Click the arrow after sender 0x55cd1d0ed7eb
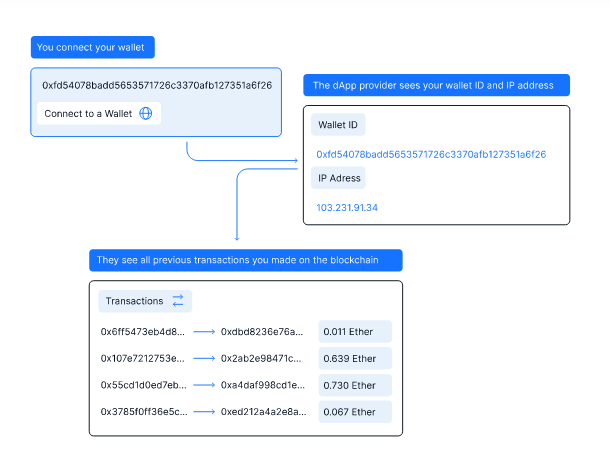Image resolution: width=610 pixels, height=457 pixels. coord(204,385)
